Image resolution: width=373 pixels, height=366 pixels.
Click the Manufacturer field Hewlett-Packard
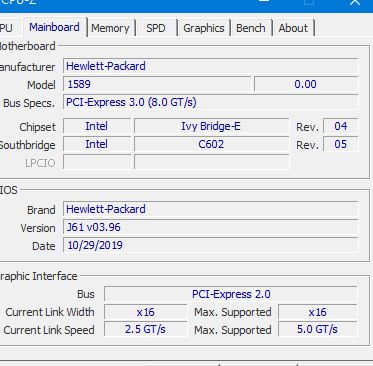pyautogui.click(x=211, y=66)
